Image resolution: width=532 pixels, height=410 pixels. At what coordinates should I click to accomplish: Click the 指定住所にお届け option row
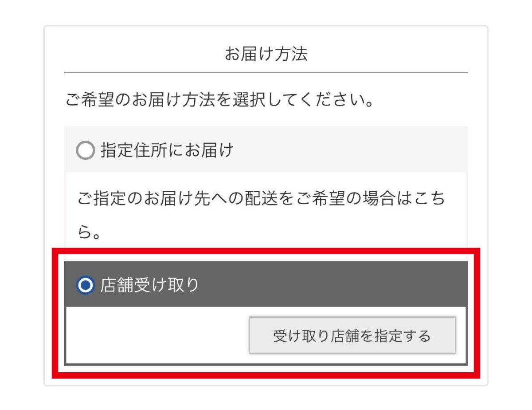266,151
